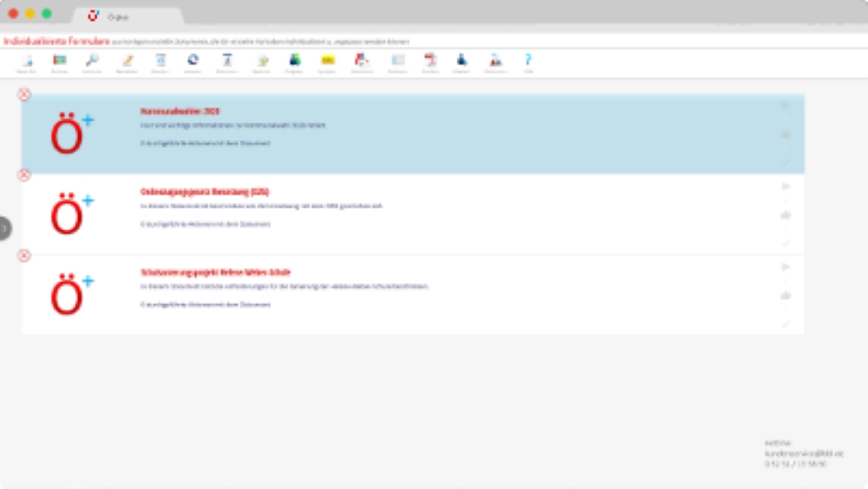Select the Ö-plus browser tab

click(x=128, y=17)
